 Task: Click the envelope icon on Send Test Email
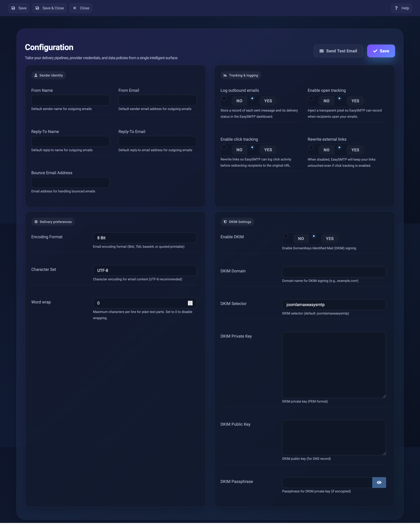click(321, 51)
